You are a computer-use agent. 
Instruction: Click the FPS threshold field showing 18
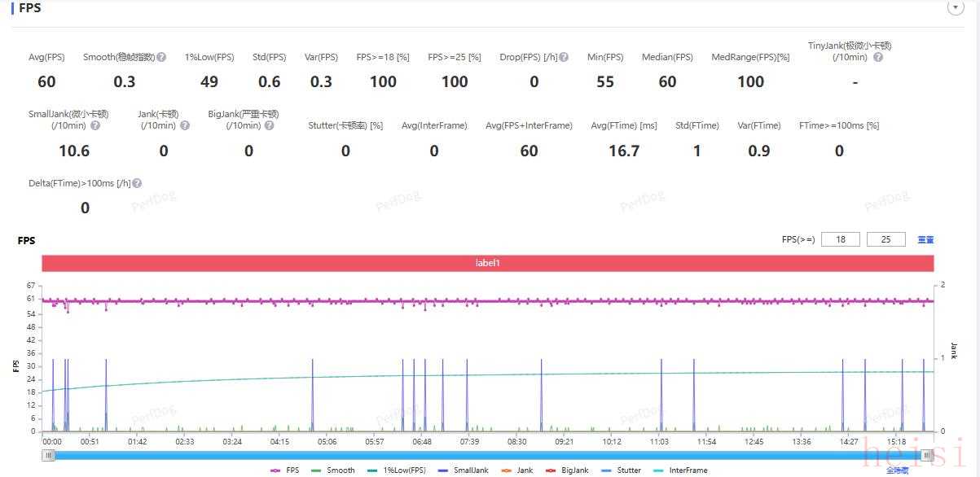pos(840,239)
